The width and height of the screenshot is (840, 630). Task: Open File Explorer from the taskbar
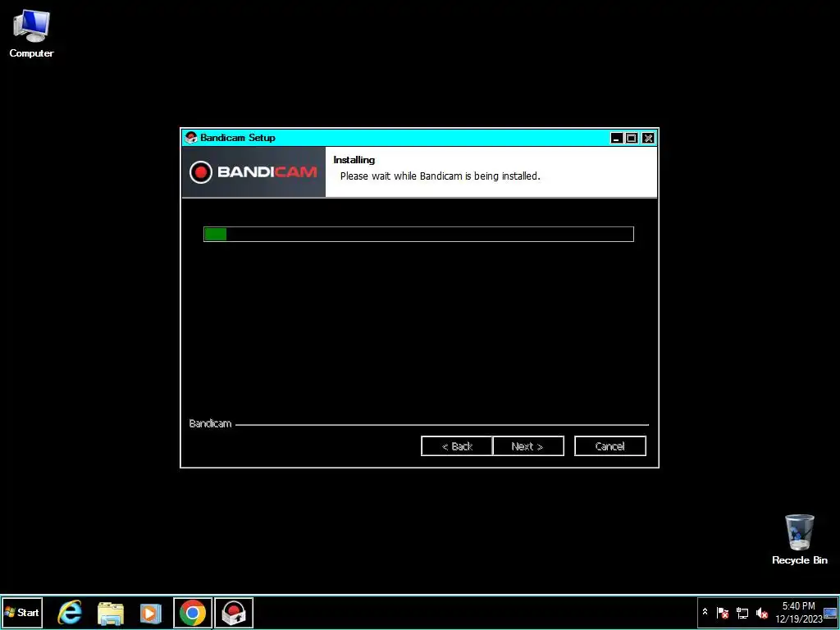pos(111,612)
